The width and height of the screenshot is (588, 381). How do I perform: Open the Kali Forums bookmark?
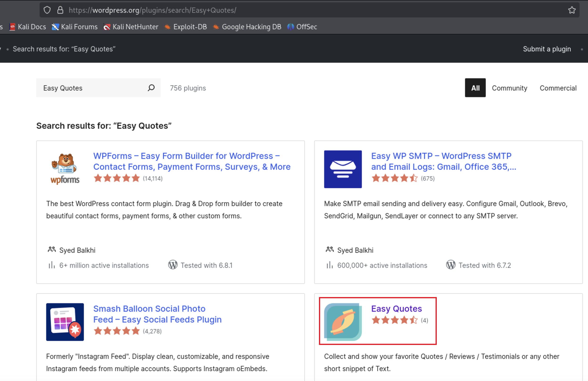(x=75, y=27)
